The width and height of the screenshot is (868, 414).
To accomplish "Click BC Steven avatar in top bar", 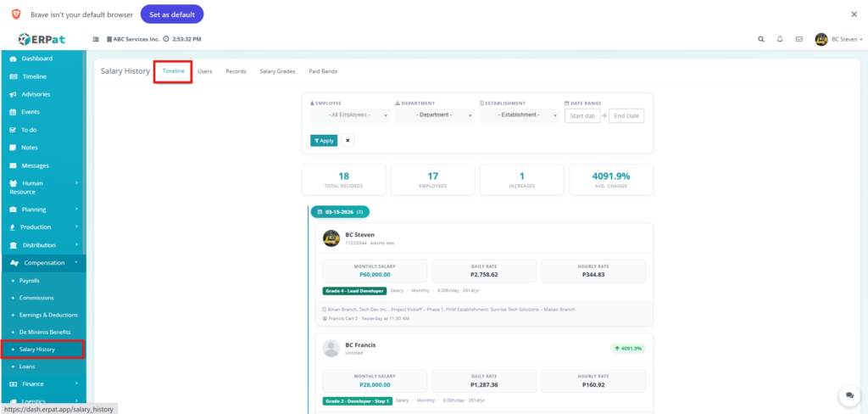I will (x=821, y=39).
